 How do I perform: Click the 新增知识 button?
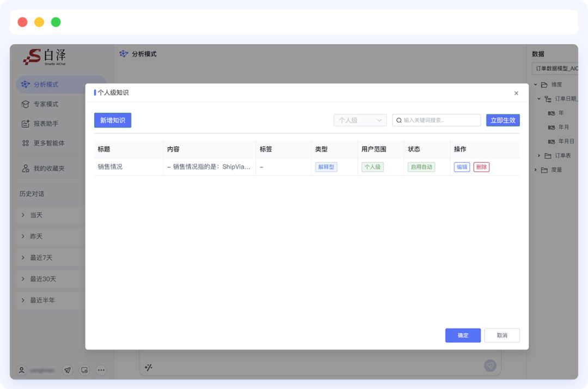[x=113, y=120]
